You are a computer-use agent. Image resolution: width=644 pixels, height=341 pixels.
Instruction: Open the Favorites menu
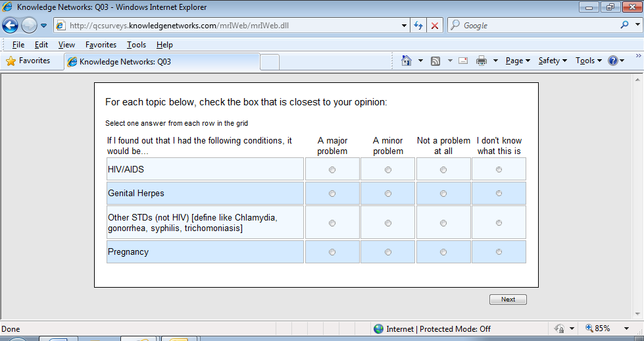(x=101, y=45)
